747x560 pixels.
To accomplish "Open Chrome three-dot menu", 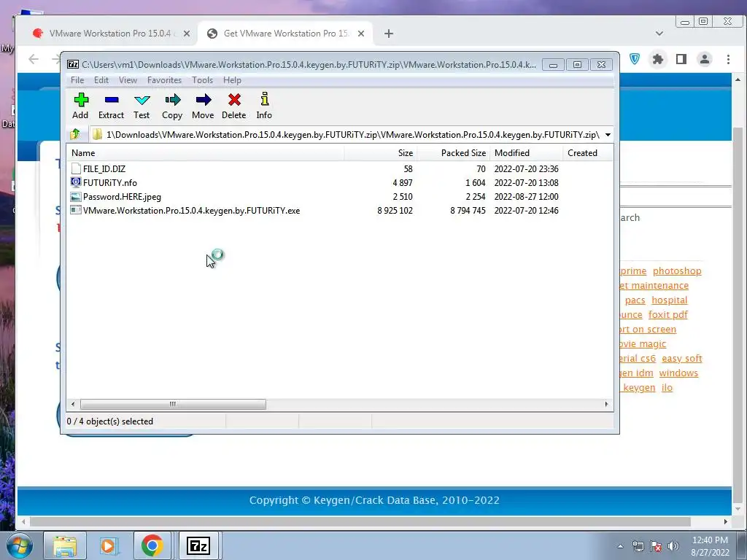I will point(728,59).
